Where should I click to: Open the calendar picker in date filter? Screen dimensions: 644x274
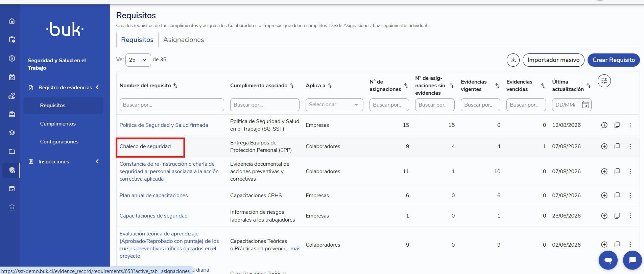coord(585,105)
